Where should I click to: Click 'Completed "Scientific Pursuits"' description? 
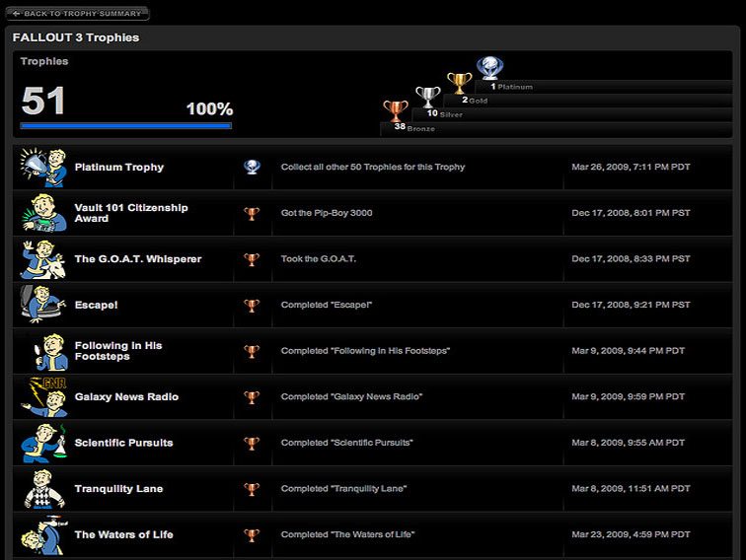coord(346,443)
